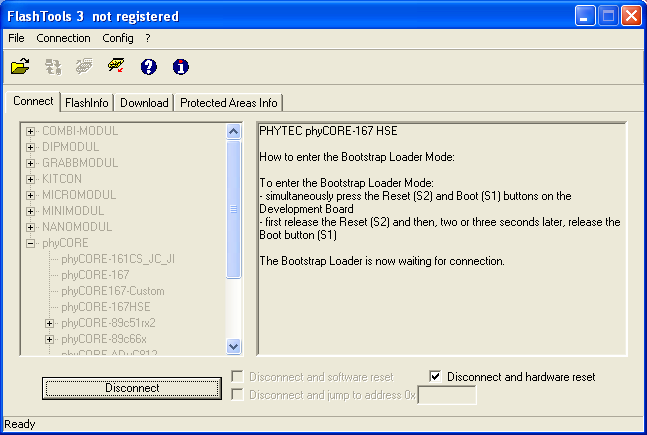Select phyCORE-167 in the tree
This screenshot has width=647, height=435.
pos(95,275)
